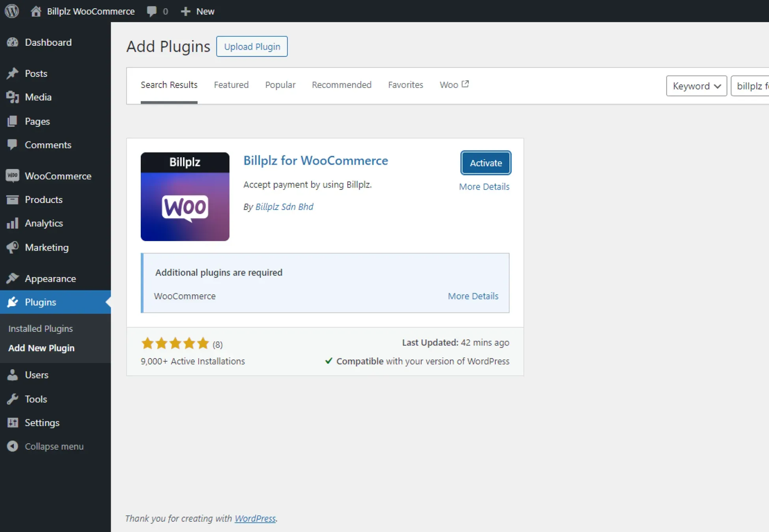The height and width of the screenshot is (532, 769).
Task: Switch to the Search Results tab
Action: (x=169, y=85)
